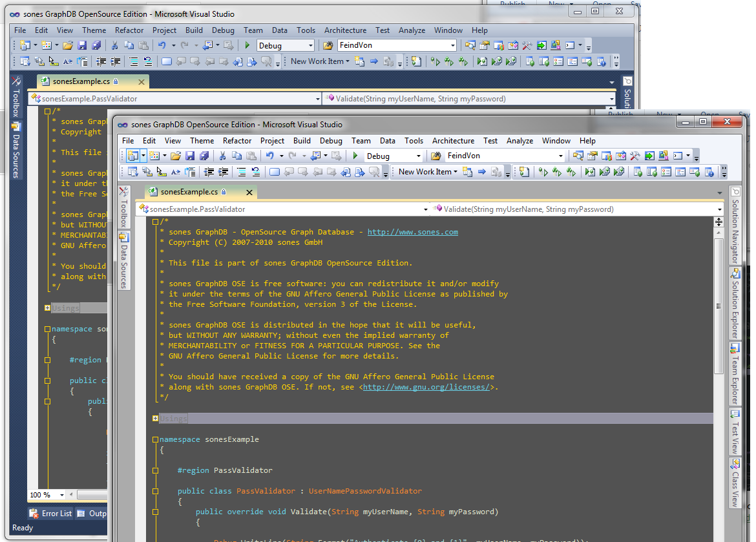Viewport: 756px width, 542px height.
Task: Collapse the header comment block in front editor
Action: point(155,222)
